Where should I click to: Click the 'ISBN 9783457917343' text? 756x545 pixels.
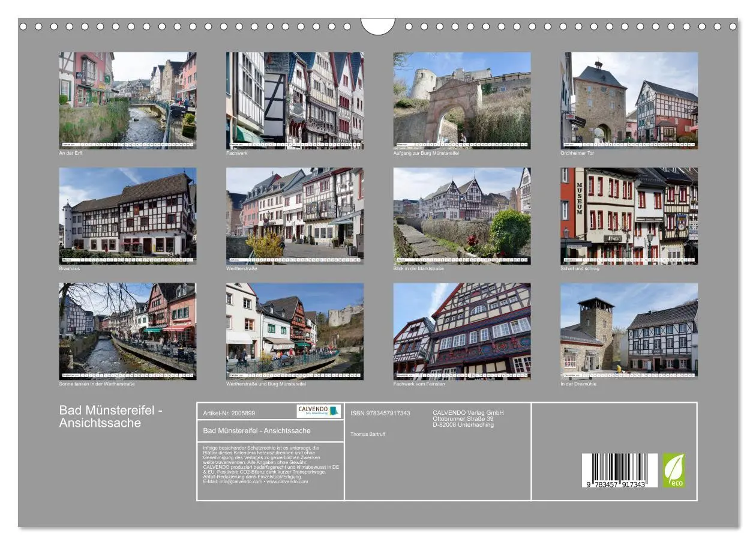click(x=380, y=413)
